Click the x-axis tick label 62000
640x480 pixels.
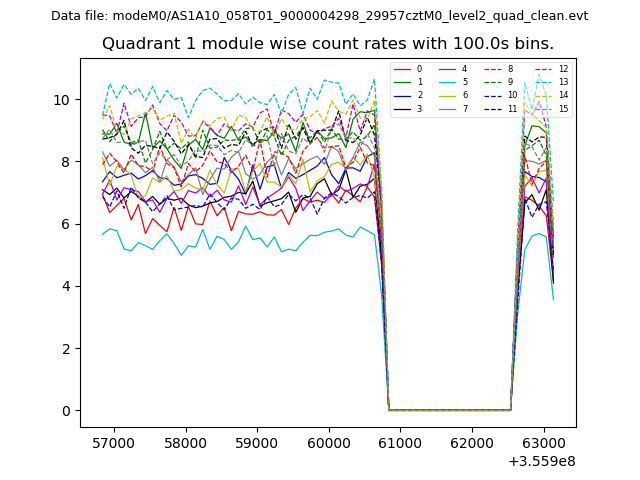[471, 441]
